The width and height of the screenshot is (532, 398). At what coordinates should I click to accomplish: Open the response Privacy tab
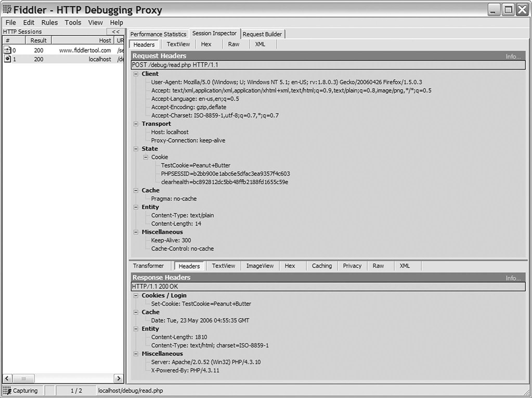point(352,266)
